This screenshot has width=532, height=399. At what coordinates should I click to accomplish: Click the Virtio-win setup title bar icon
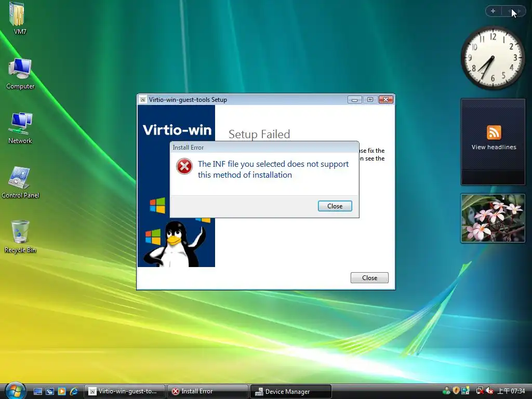pyautogui.click(x=143, y=100)
